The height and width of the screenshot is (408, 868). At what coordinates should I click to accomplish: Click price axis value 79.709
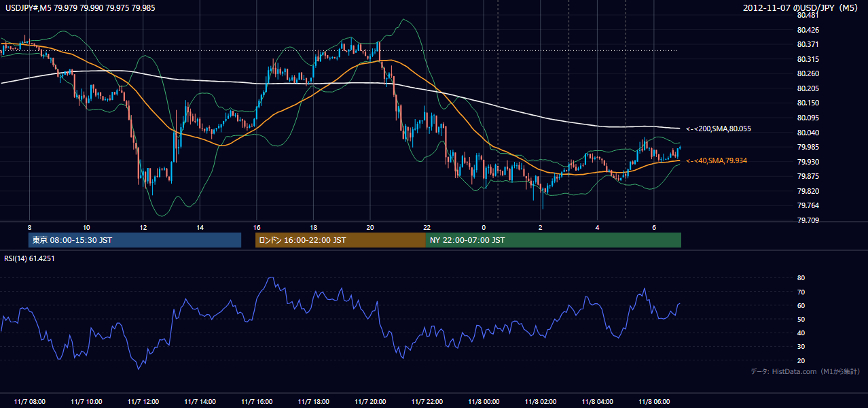point(810,220)
